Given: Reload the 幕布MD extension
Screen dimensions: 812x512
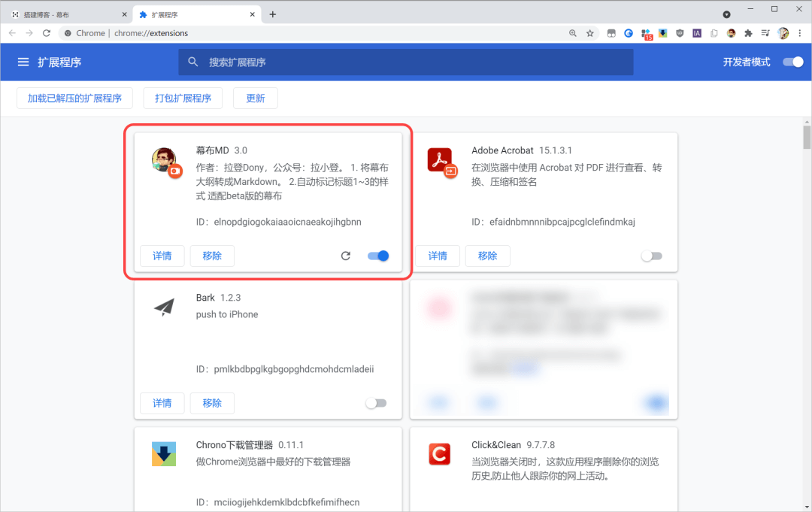Looking at the screenshot, I should pyautogui.click(x=345, y=256).
